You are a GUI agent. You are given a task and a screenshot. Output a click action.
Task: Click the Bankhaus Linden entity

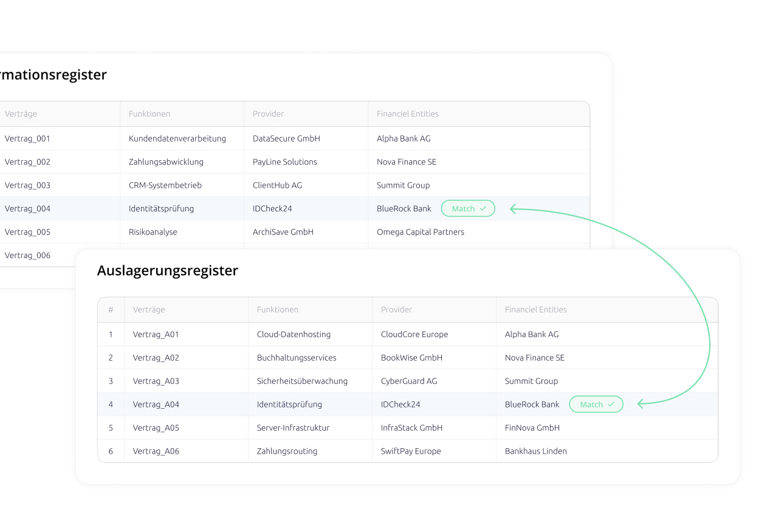[x=536, y=451]
